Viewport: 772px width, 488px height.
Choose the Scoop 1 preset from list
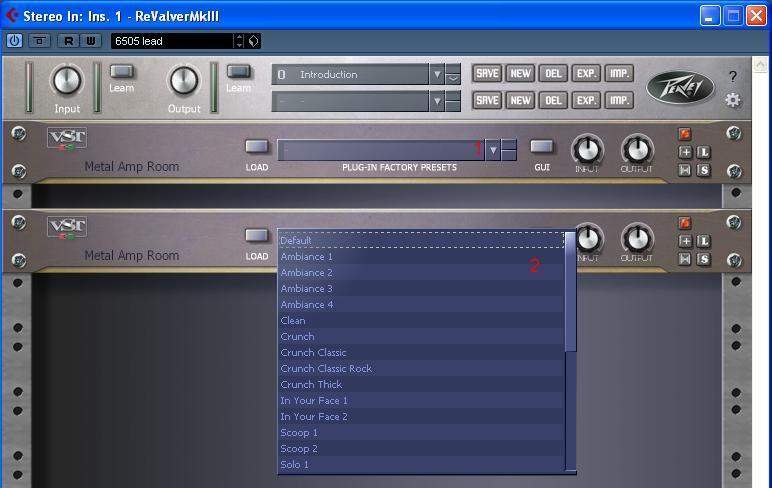(x=299, y=432)
